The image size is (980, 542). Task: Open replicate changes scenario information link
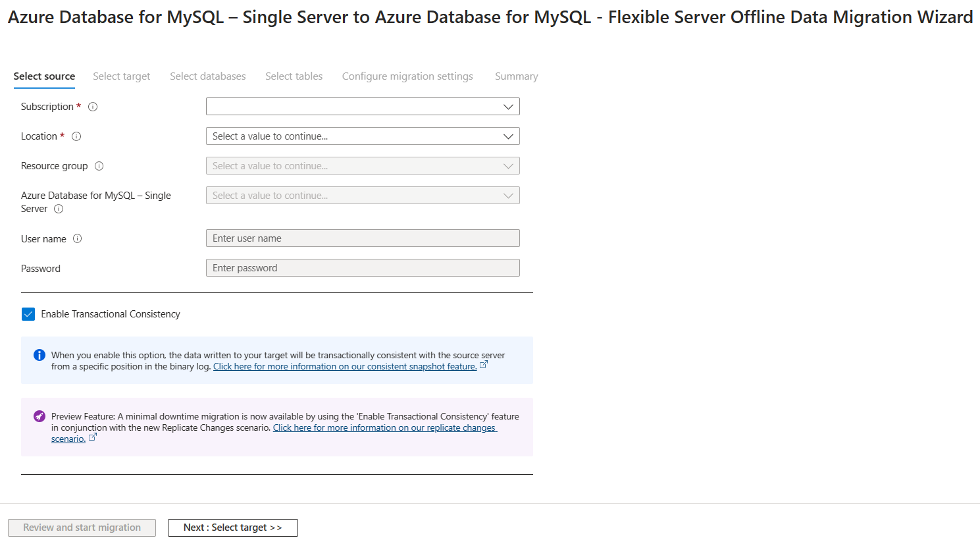pos(385,428)
